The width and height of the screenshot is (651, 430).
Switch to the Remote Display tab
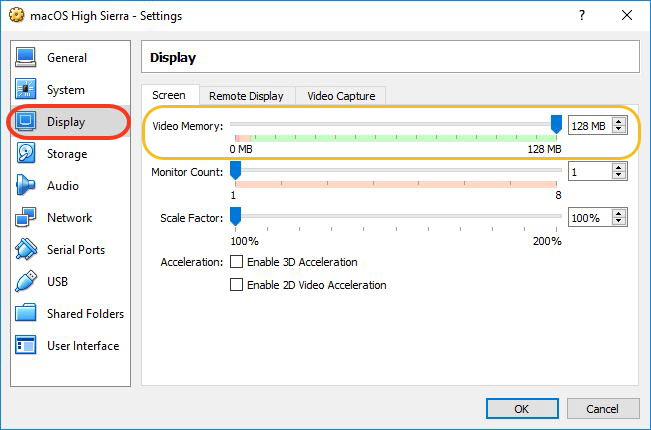247,96
